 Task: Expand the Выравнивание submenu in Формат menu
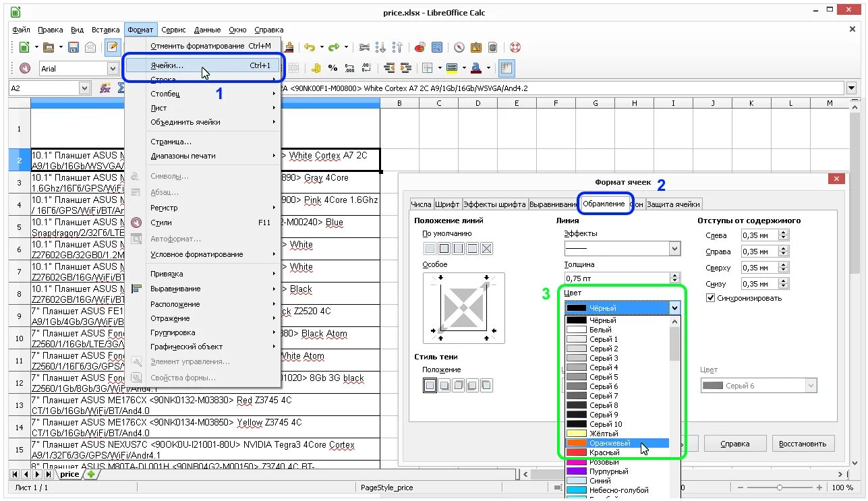tap(213, 289)
